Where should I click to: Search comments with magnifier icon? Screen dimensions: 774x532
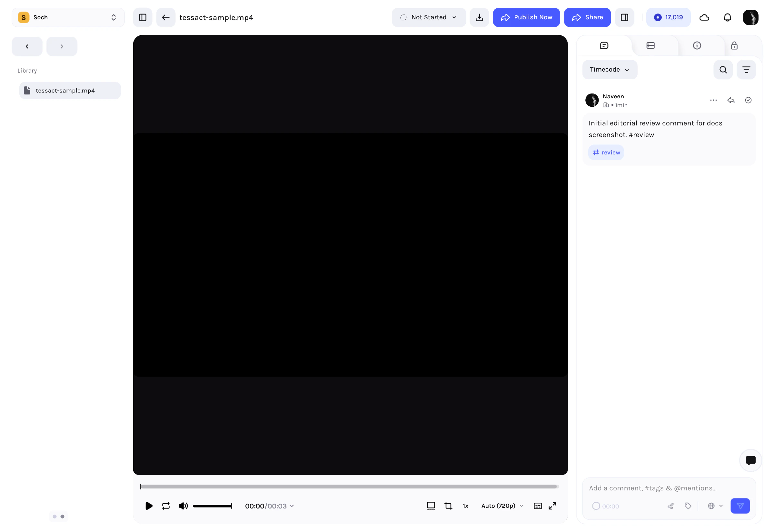pyautogui.click(x=723, y=70)
